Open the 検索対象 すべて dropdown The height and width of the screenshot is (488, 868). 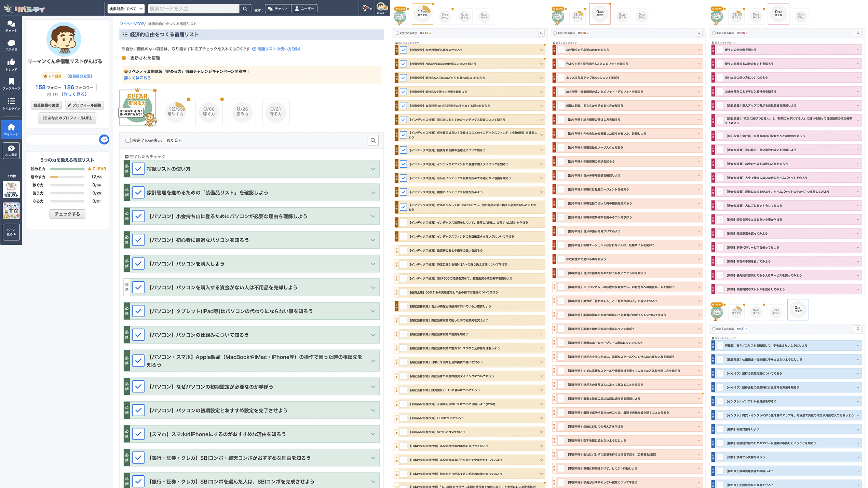click(x=126, y=9)
